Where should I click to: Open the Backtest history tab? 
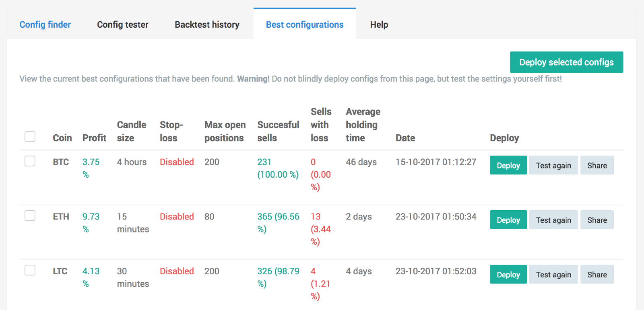[x=207, y=25]
